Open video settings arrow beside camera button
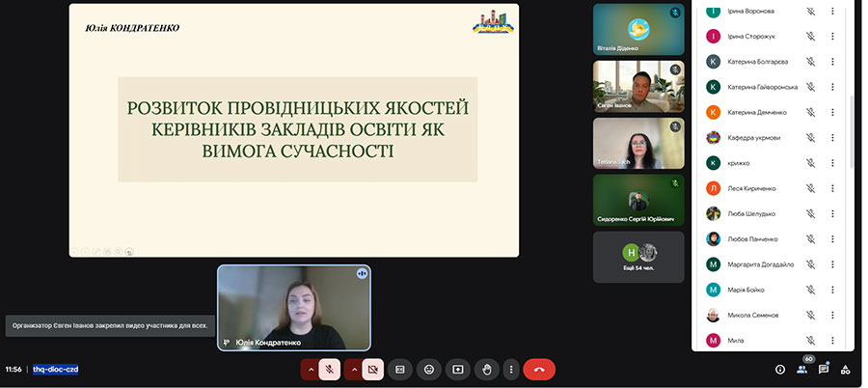The width and height of the screenshot is (868, 388). click(353, 369)
